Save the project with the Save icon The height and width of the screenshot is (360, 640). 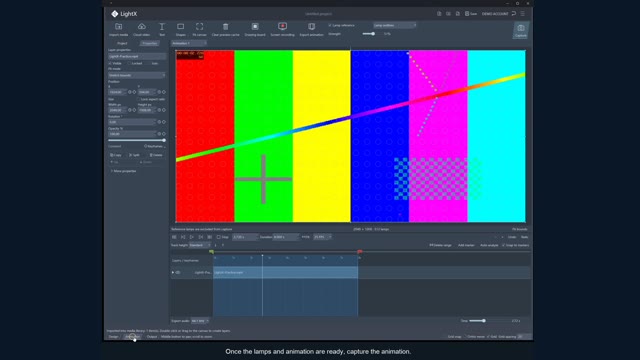(x=471, y=14)
